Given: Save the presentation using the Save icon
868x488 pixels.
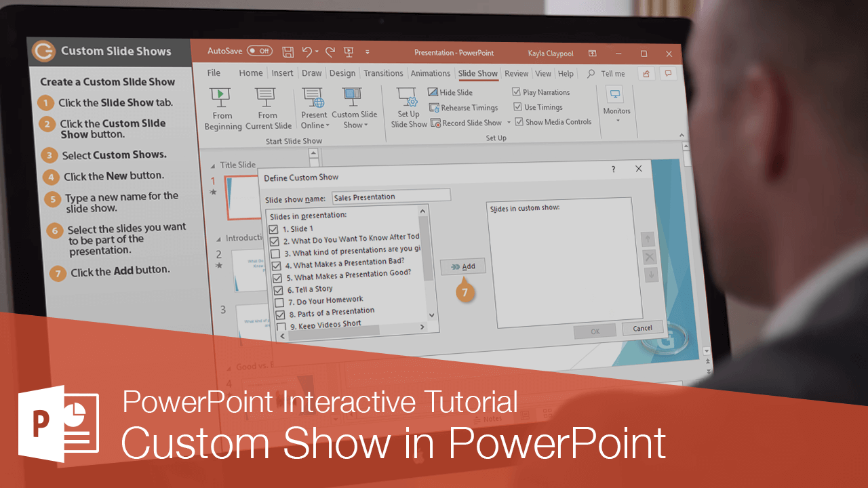Looking at the screenshot, I should (x=288, y=52).
